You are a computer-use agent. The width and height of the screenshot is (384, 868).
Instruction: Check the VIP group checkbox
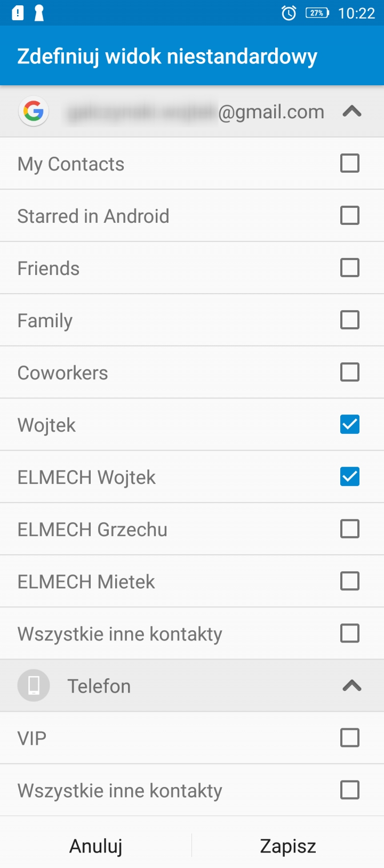point(350,738)
